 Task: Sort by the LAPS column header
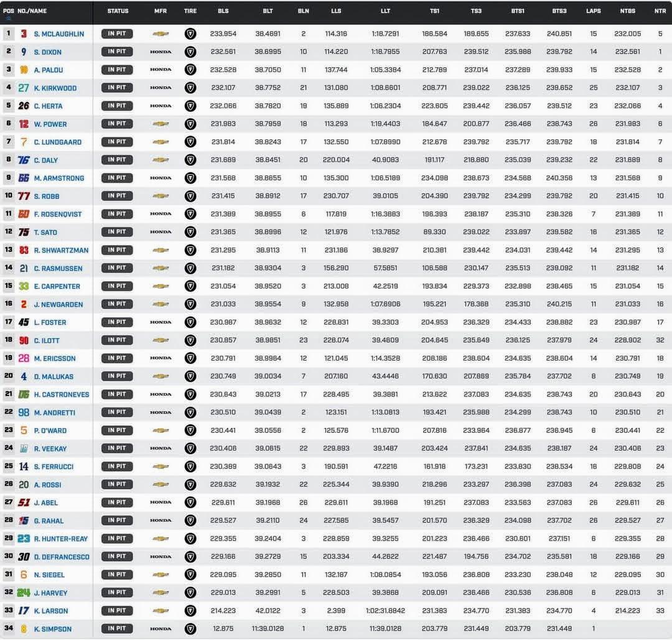click(594, 11)
